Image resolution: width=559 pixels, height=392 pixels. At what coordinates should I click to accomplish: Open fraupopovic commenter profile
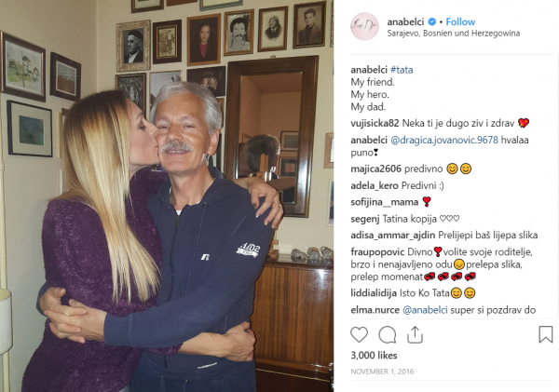click(x=377, y=252)
